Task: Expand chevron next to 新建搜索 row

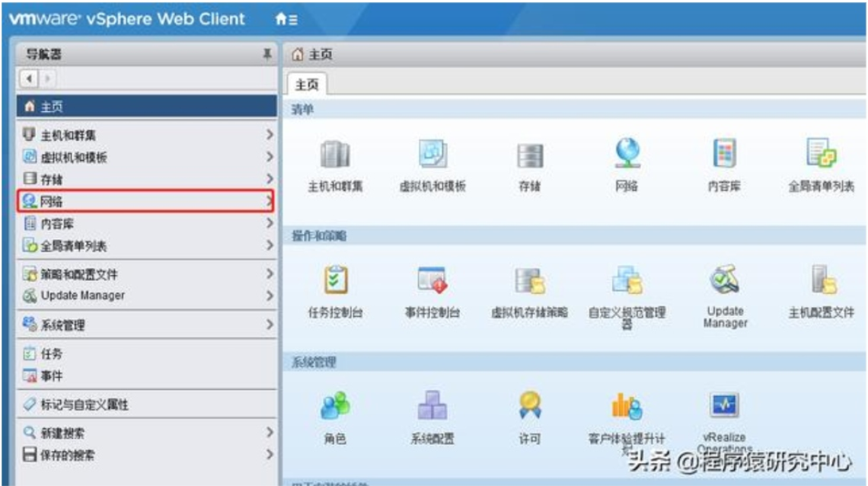Action: (x=270, y=433)
